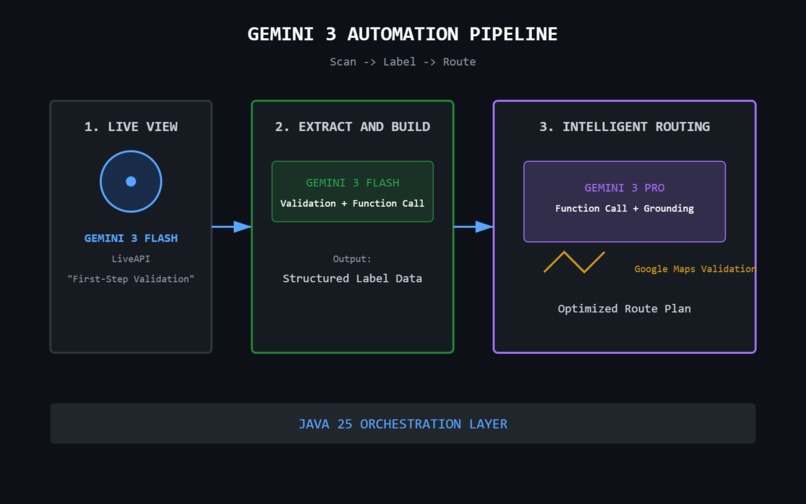Click the Function Call + Grounding text
806x504 pixels.
click(625, 208)
